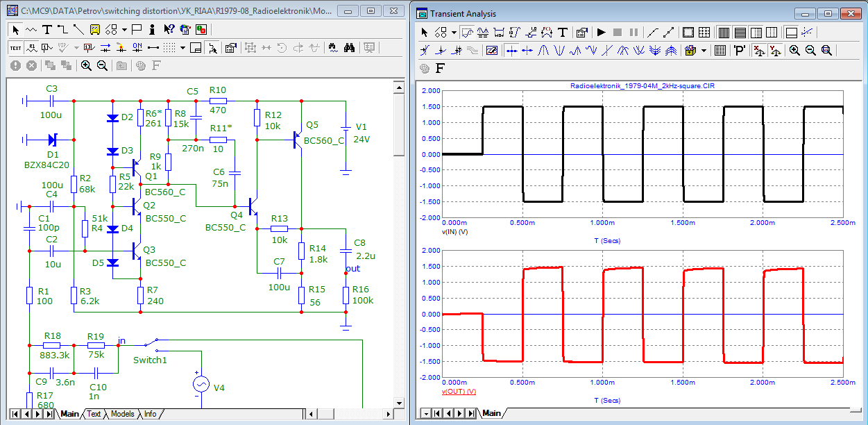
Task: Open the grid dots dropdown arrow
Action: [182, 48]
